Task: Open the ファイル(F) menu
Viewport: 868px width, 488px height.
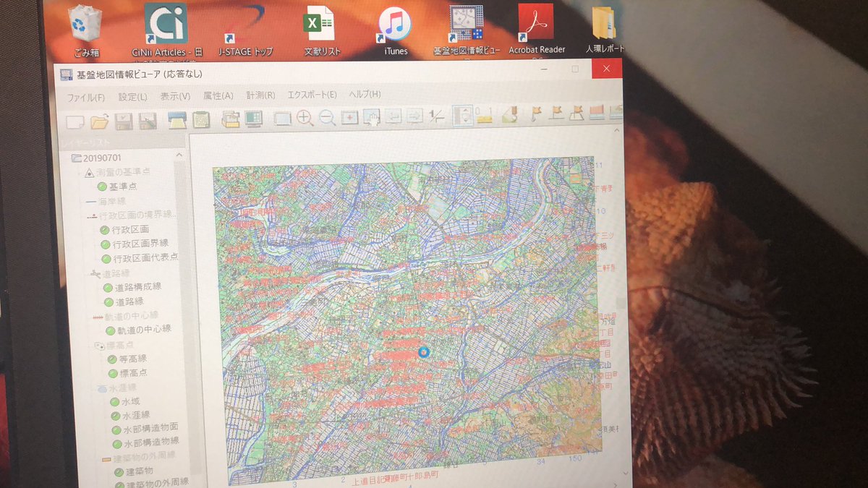Action: point(86,97)
